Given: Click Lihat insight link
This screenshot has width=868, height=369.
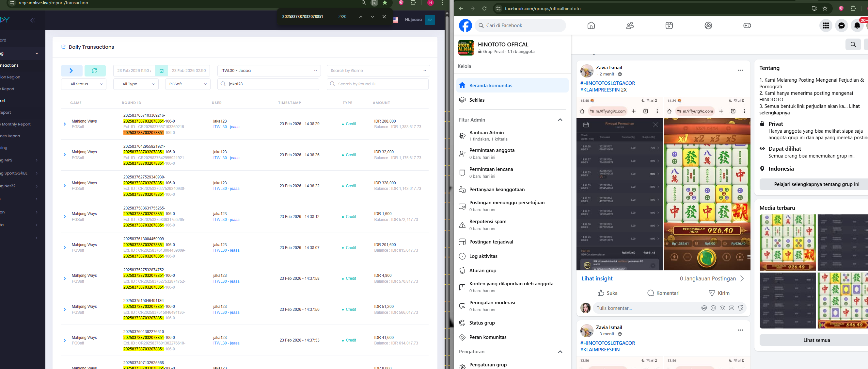Looking at the screenshot, I should point(597,278).
